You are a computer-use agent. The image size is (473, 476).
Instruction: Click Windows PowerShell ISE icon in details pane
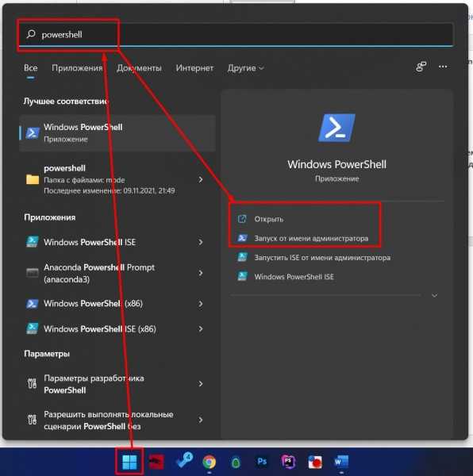(242, 276)
